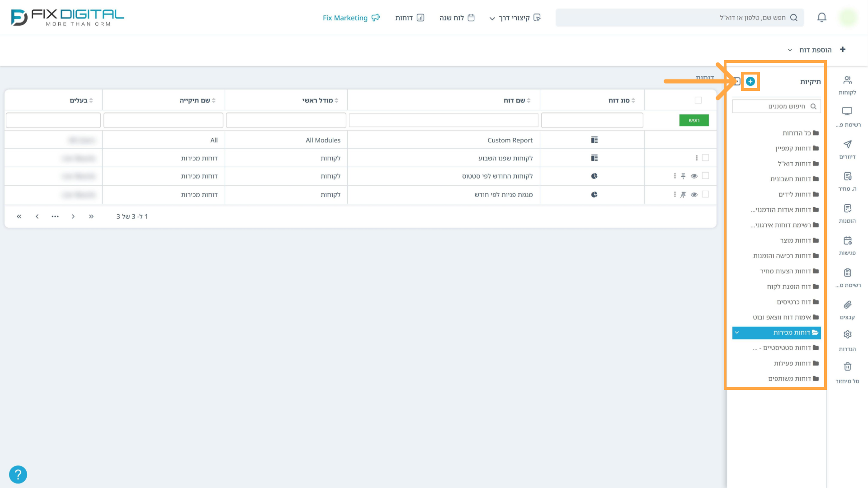Open the three-dot menu for מגמת פניות לפי חודש
868x488 pixels.
pos(675,195)
